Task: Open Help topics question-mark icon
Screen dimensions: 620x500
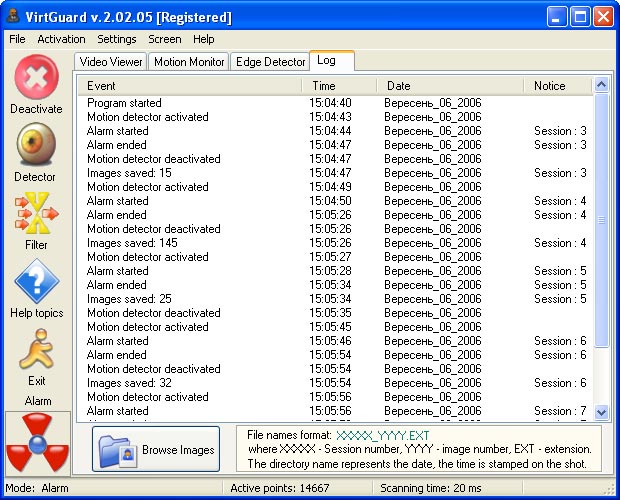Action: (x=37, y=281)
